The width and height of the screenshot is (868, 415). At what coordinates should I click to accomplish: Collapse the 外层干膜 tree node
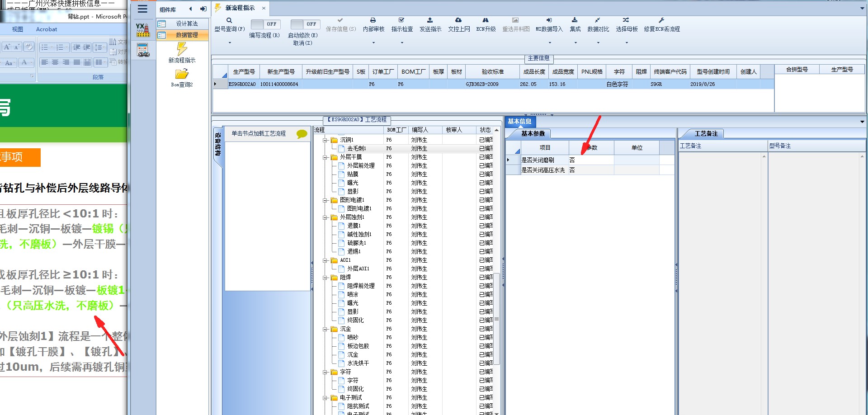(325, 157)
